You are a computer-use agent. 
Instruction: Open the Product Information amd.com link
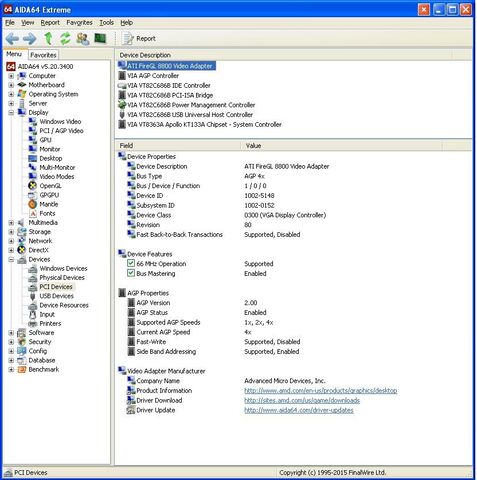point(321,390)
